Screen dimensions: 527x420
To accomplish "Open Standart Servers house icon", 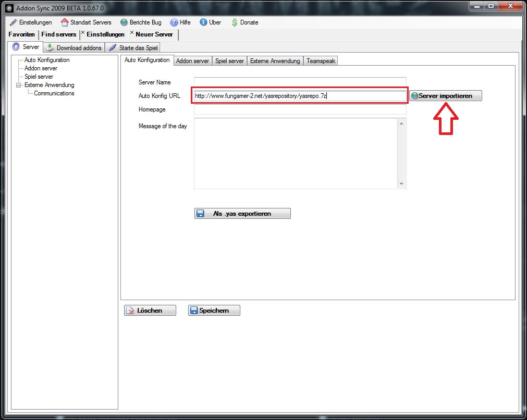I will [x=65, y=22].
